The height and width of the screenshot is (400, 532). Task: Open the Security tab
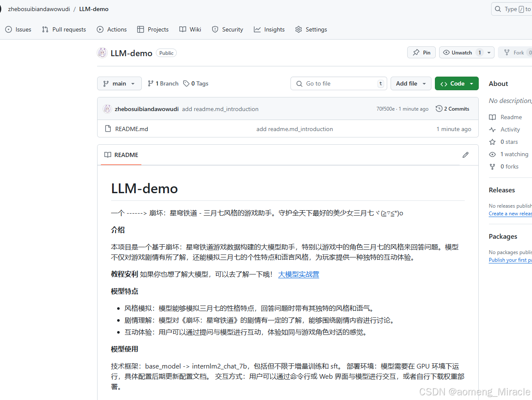tap(227, 29)
